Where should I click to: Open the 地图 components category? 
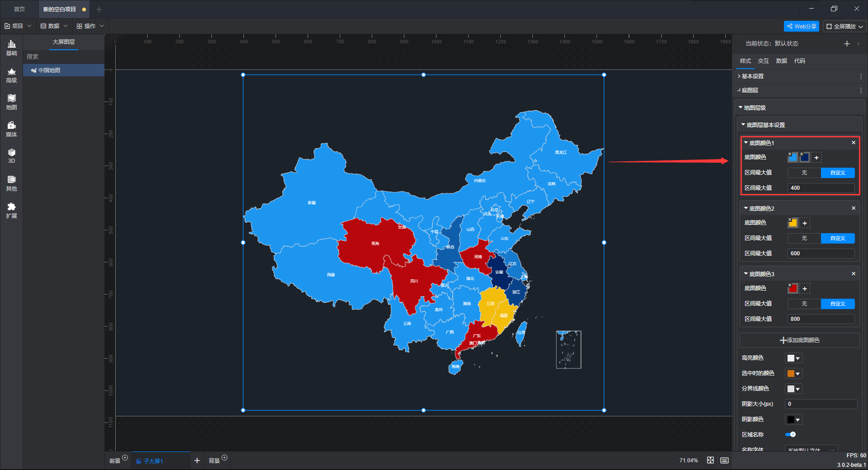[x=11, y=102]
